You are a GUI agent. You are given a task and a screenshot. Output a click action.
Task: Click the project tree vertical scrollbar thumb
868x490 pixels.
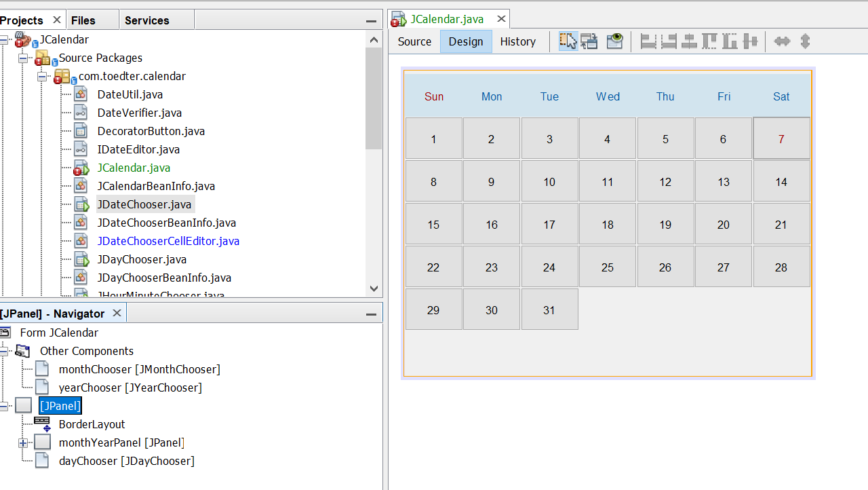pyautogui.click(x=374, y=98)
